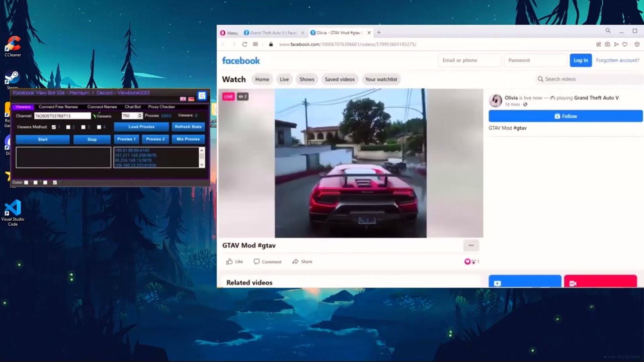Click scroll-up arrow in proxy list
644x362 pixels.
[x=202, y=150]
